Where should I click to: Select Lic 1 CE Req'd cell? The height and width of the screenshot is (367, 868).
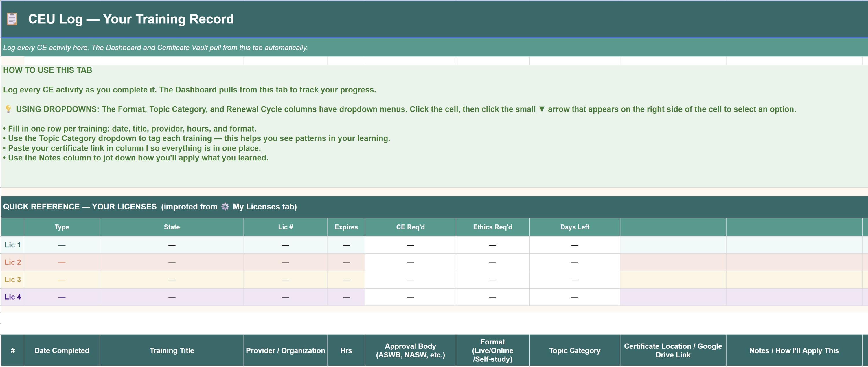(x=410, y=245)
